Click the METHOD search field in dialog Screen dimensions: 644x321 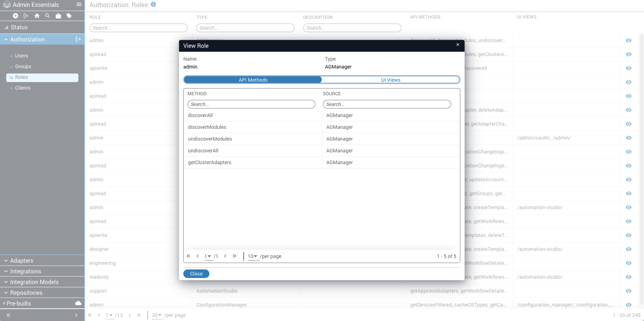click(x=251, y=104)
